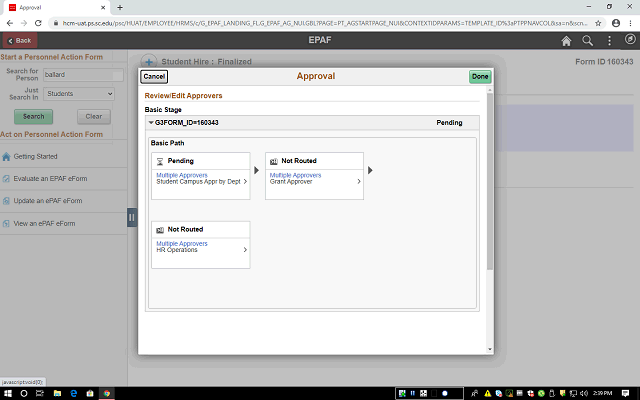Bookmark this page with the star icon
This screenshot has height=400, width=640.
click(x=598, y=23)
